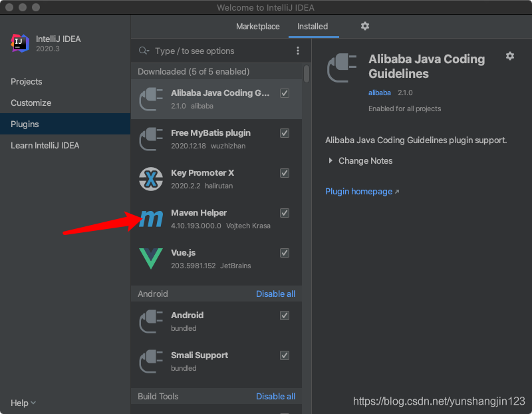Click the Android group header label

[153, 294]
